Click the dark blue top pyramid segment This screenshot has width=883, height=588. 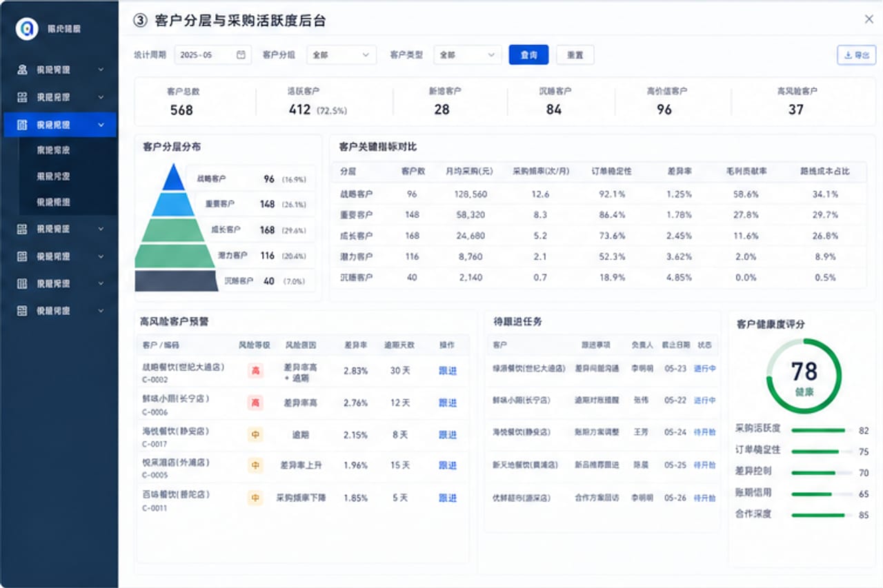pyautogui.click(x=174, y=177)
